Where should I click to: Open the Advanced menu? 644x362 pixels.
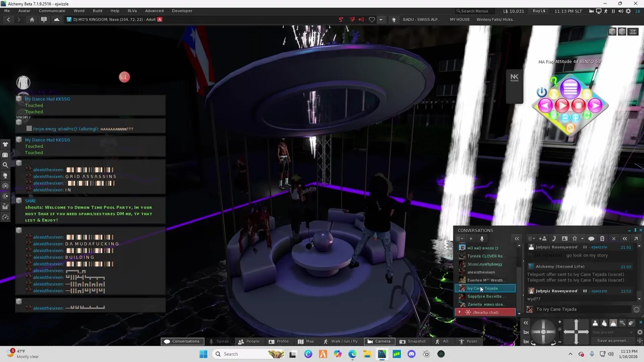tap(154, 11)
